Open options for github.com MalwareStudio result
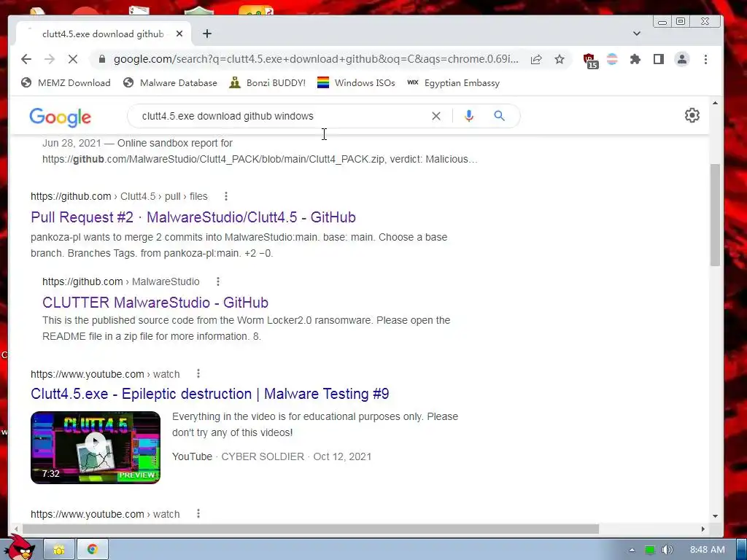747x560 pixels. [x=217, y=281]
